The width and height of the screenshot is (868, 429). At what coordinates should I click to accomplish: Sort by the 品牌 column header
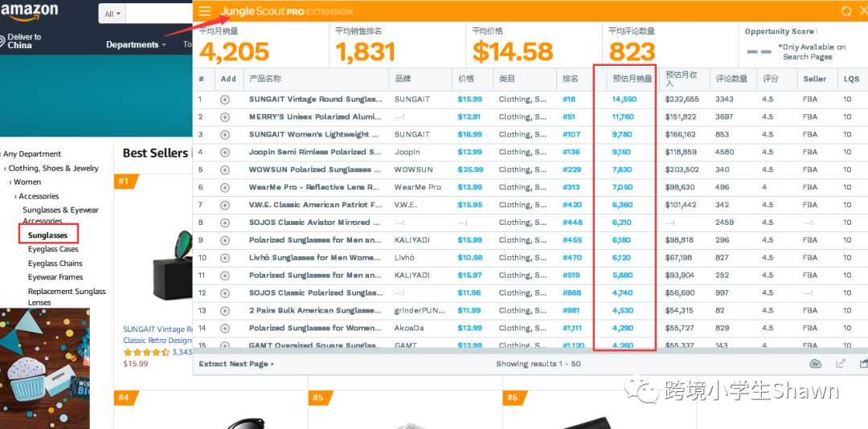[403, 80]
